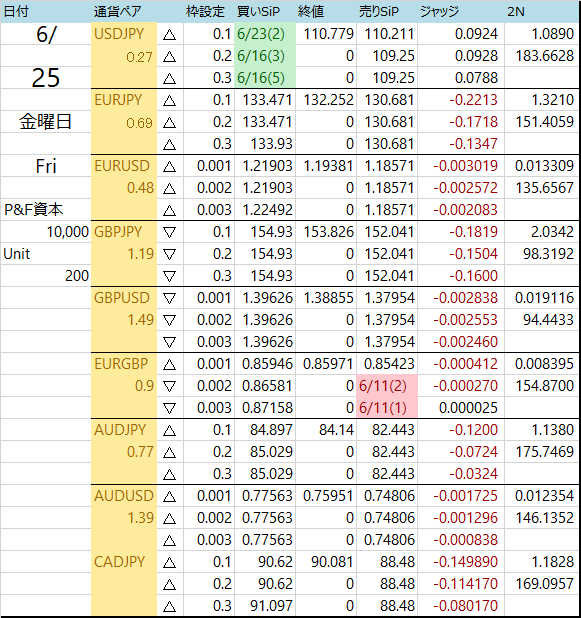581x618 pixels.
Task: Click the USDJPY currency pair label
Action: coord(119,34)
